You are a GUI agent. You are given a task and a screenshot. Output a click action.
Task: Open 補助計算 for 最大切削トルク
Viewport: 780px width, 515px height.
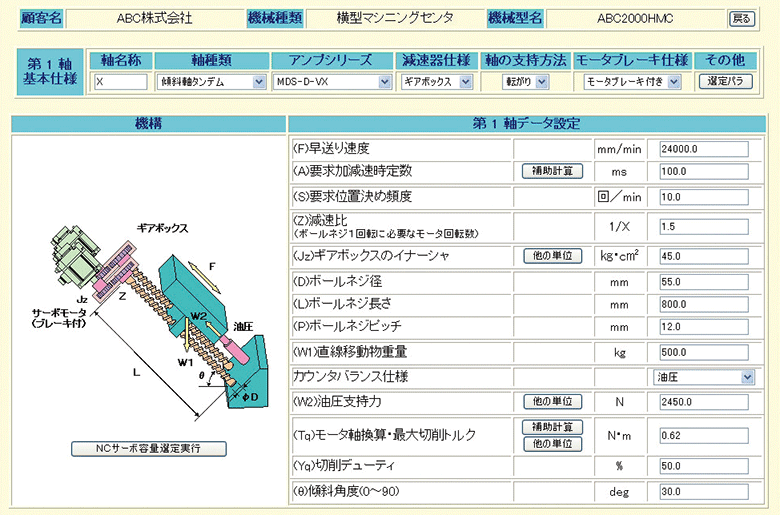[x=552, y=428]
